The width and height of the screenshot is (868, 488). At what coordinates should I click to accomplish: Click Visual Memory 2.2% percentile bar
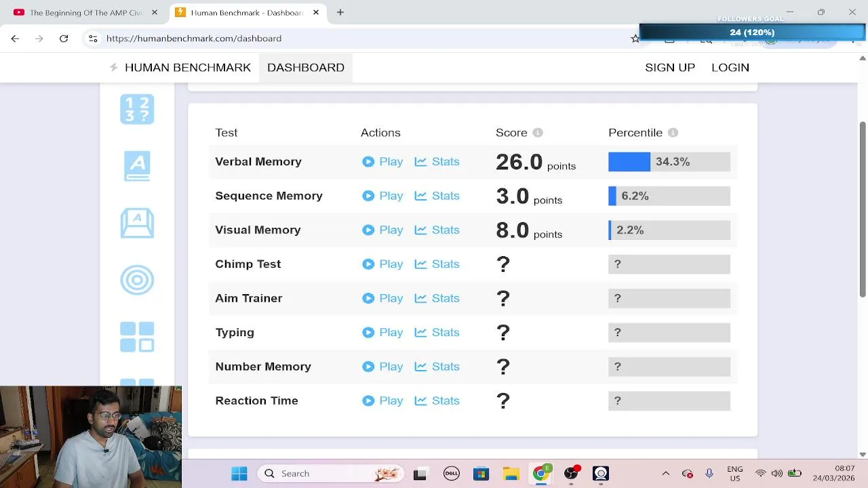click(x=669, y=230)
